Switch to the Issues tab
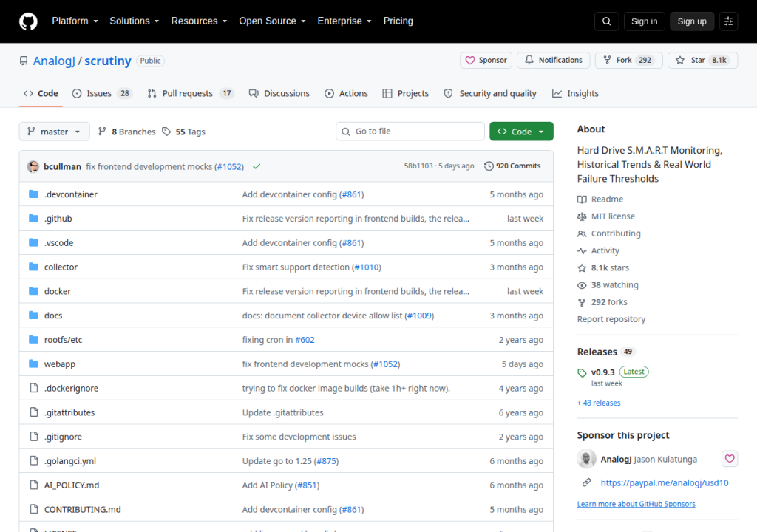Viewport: 757px width, 532px height. pyautogui.click(x=102, y=94)
